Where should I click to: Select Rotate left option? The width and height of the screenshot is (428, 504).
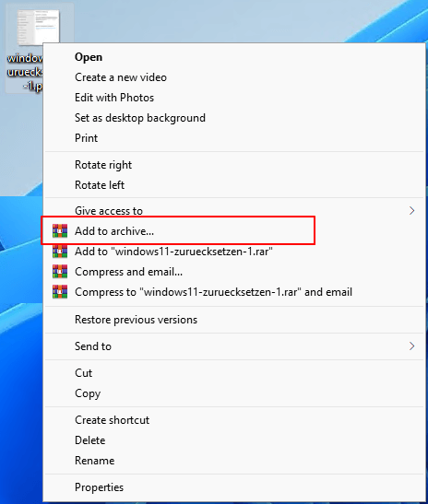100,185
